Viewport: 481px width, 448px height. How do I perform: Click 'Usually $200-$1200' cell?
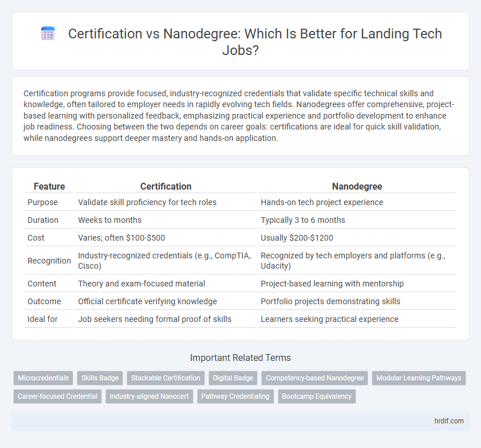357,238
